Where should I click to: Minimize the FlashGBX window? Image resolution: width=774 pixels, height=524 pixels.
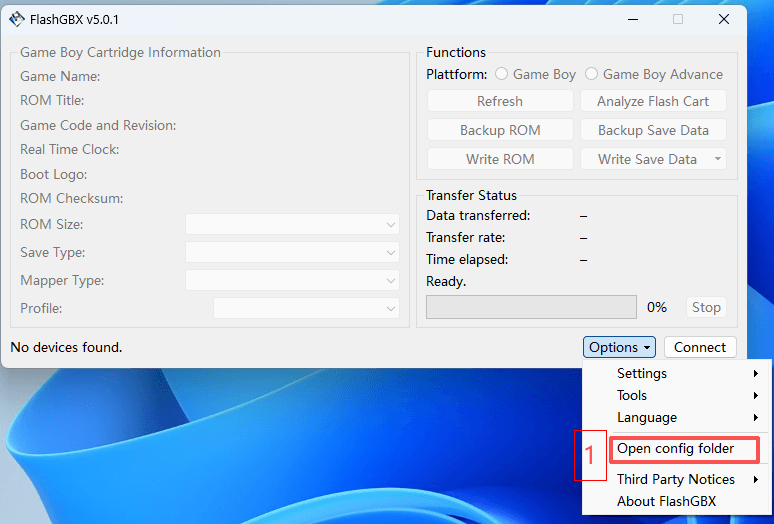(633, 19)
